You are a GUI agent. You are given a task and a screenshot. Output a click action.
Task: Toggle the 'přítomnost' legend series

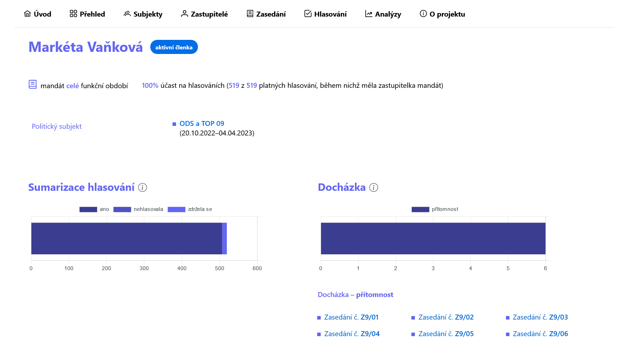[435, 209]
